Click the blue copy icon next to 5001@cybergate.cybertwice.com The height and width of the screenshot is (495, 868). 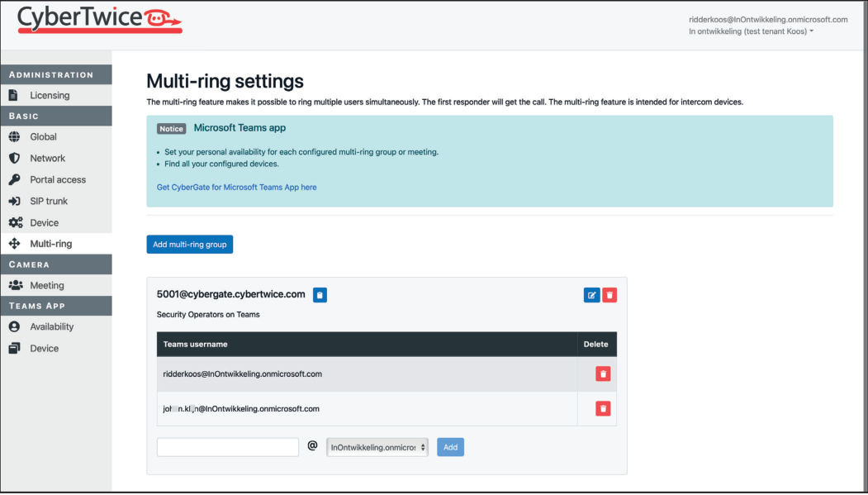pos(320,294)
